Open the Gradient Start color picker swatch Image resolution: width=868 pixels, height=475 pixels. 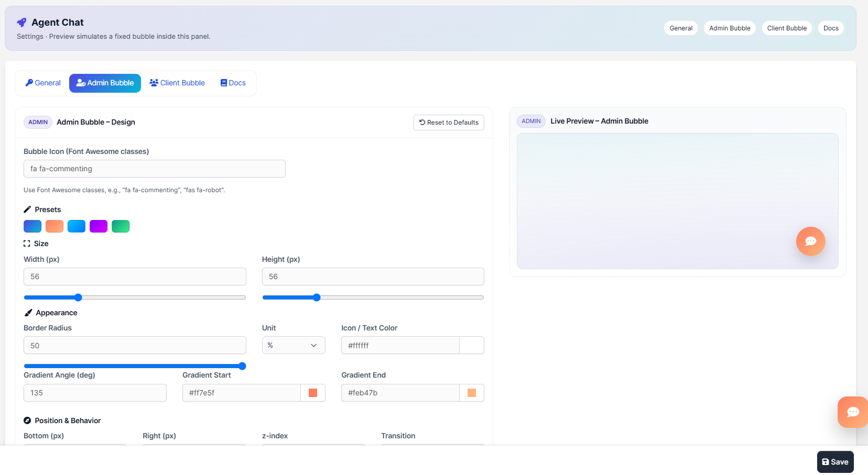[x=313, y=393]
